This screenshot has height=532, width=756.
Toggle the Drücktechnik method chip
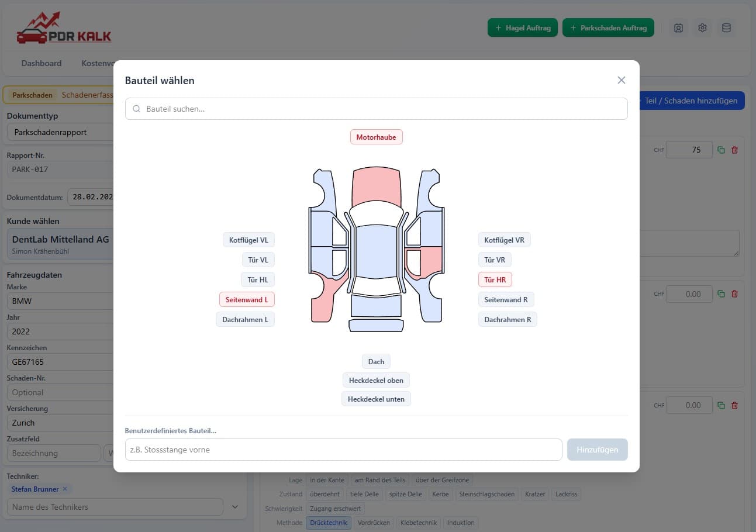pyautogui.click(x=328, y=523)
